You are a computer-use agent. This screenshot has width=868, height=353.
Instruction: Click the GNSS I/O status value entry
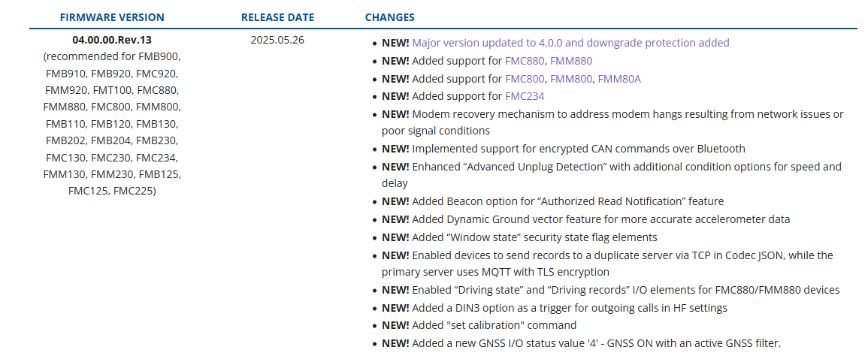581,343
